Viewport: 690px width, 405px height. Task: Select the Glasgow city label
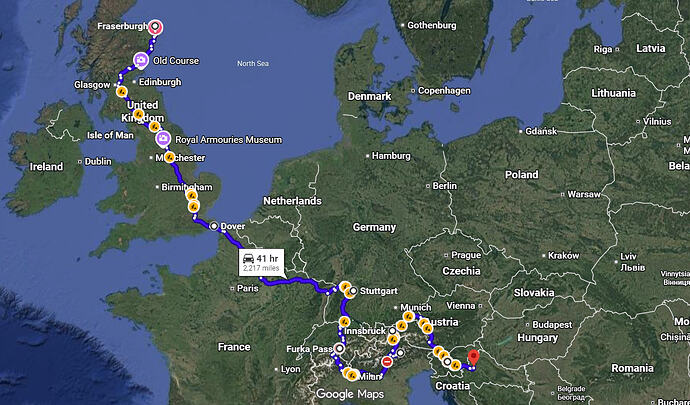point(92,85)
